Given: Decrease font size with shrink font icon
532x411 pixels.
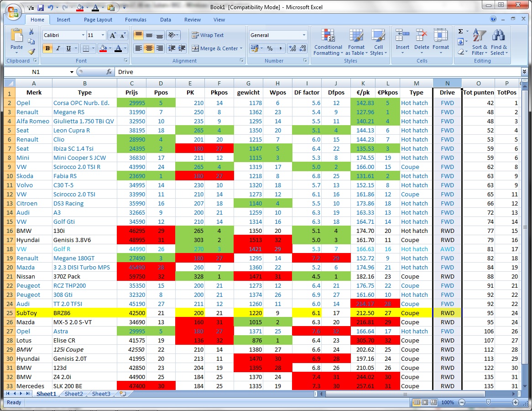Looking at the screenshot, I should point(123,35).
